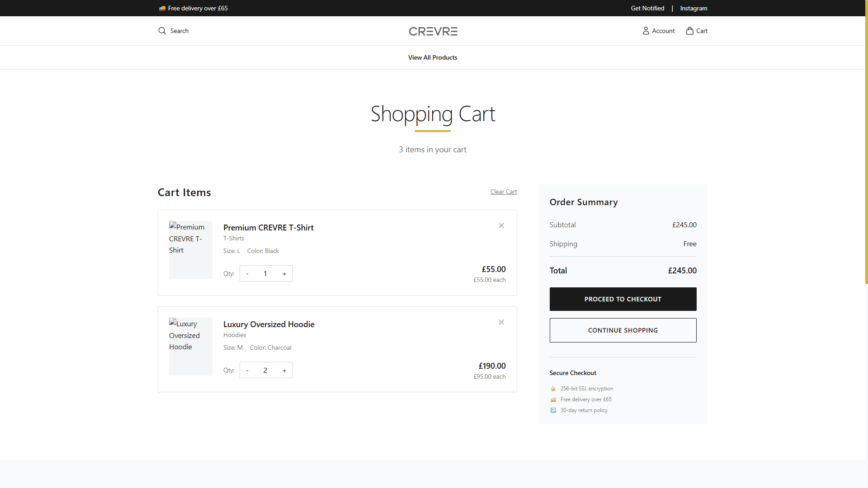Open the Account user icon

pos(646,31)
